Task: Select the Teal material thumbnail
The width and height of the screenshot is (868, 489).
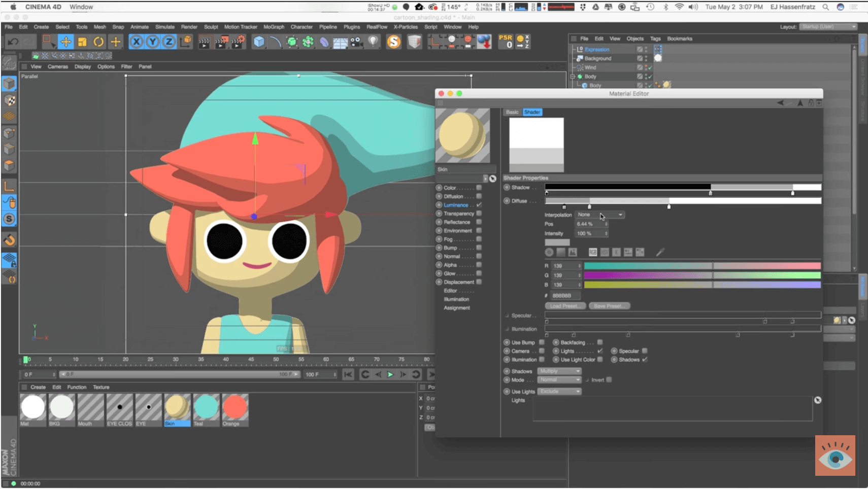Action: click(x=206, y=407)
